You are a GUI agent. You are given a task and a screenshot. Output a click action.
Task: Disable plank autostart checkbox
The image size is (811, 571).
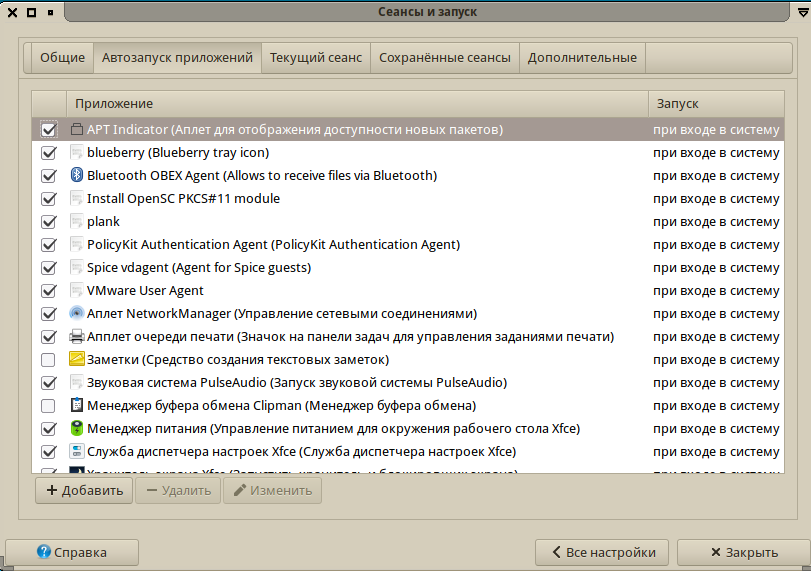49,221
